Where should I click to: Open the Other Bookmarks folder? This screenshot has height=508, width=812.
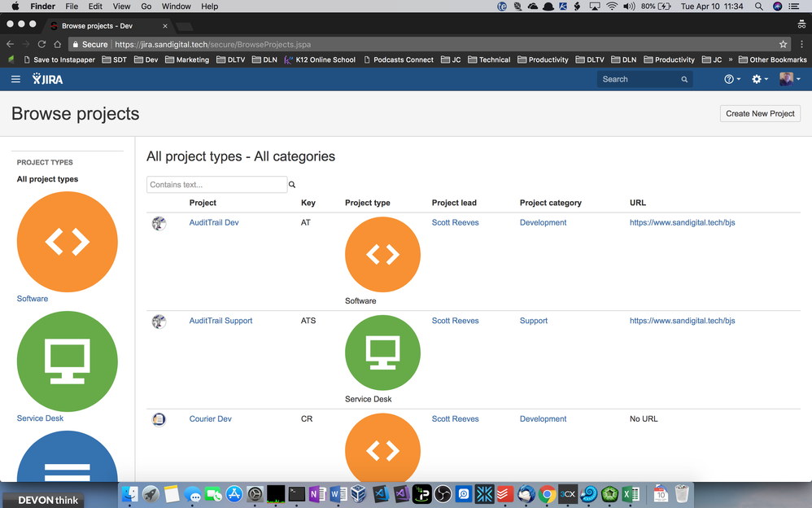773,59
